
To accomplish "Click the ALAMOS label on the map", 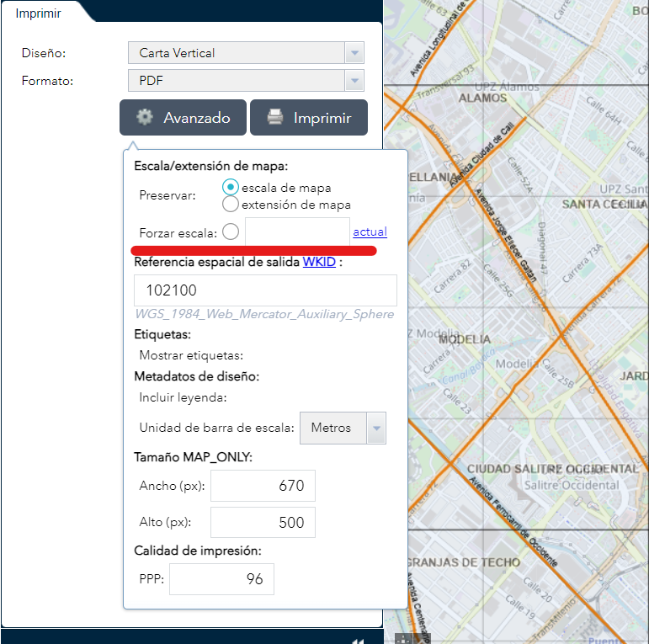I will pyautogui.click(x=482, y=98).
